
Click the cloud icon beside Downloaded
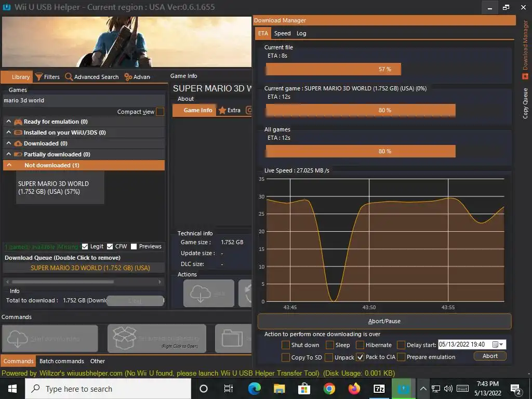tap(18, 143)
